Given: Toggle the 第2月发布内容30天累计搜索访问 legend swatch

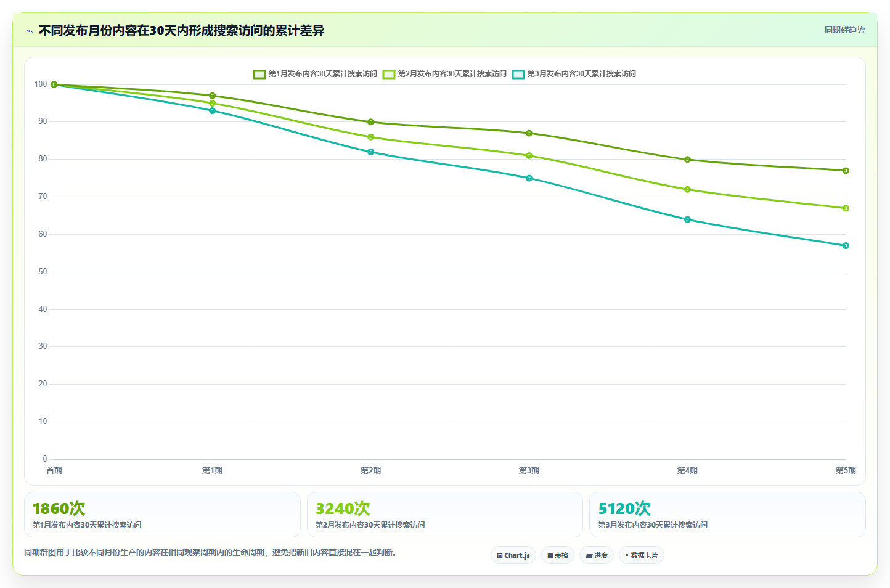Looking at the screenshot, I should pos(389,74).
